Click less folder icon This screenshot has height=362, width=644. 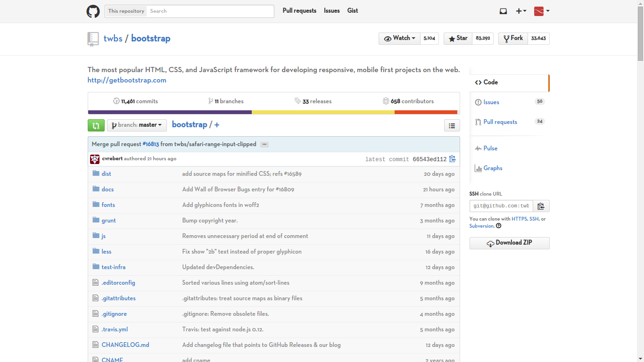pyautogui.click(x=96, y=251)
